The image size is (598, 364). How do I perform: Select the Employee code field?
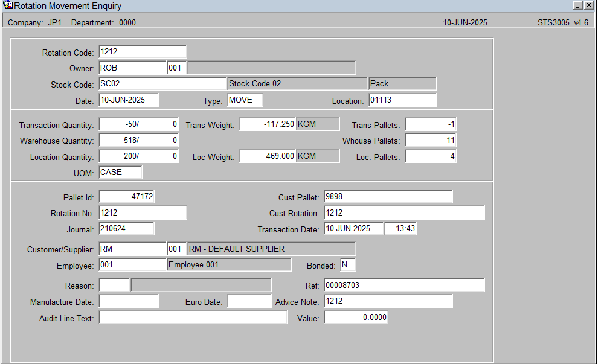[132, 265]
